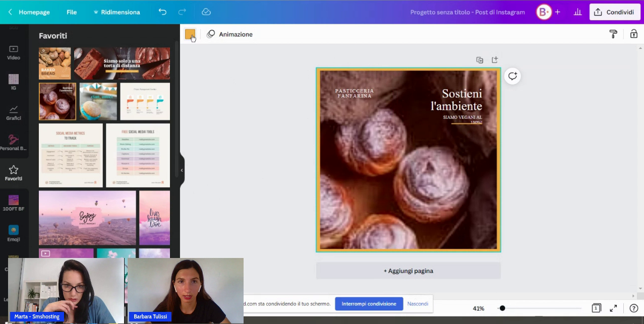Click the Condividi share button
This screenshot has width=644, height=324.
pos(614,12)
